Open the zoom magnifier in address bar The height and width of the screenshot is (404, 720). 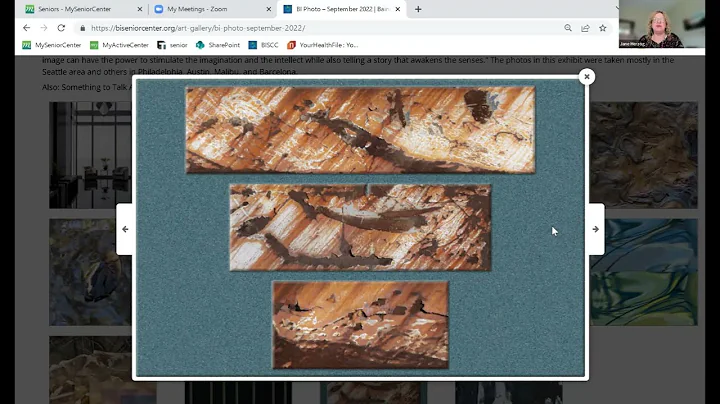[x=568, y=28]
